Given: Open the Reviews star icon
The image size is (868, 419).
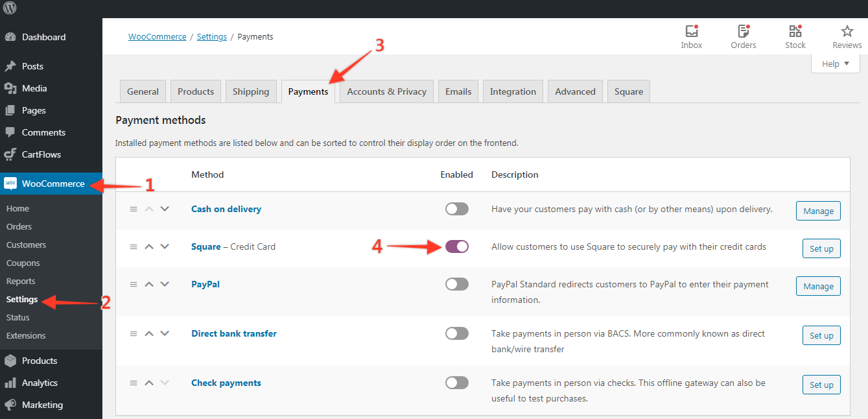Looking at the screenshot, I should 847,31.
